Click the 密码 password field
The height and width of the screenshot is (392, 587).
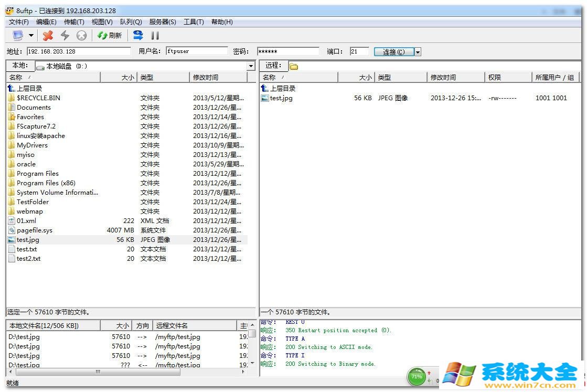click(289, 51)
